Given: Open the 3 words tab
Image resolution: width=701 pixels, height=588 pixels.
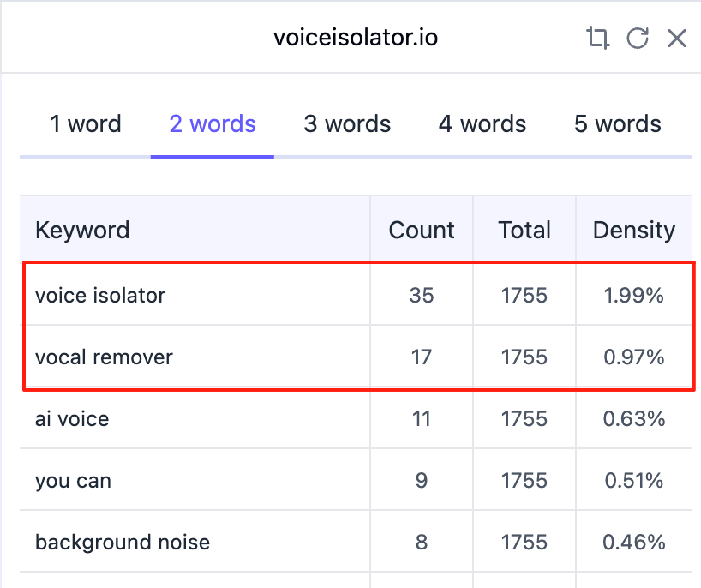Looking at the screenshot, I should 347,124.
